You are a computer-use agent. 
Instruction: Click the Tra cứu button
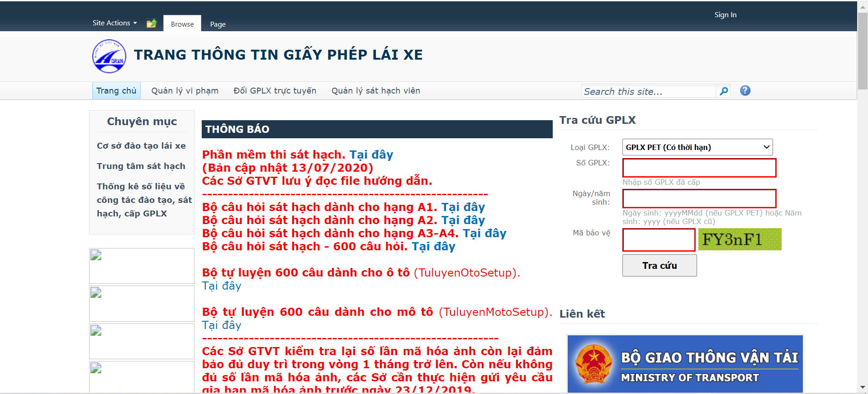[x=659, y=266]
